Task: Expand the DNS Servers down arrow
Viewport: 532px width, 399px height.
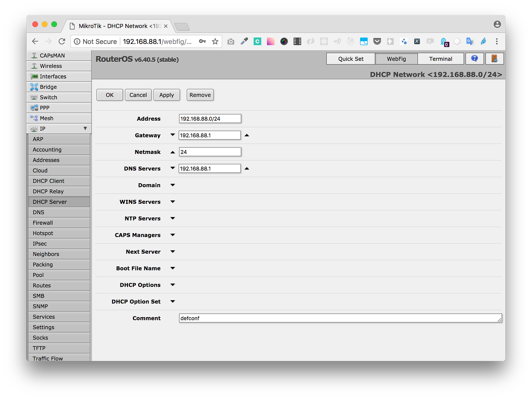Action: coord(173,168)
